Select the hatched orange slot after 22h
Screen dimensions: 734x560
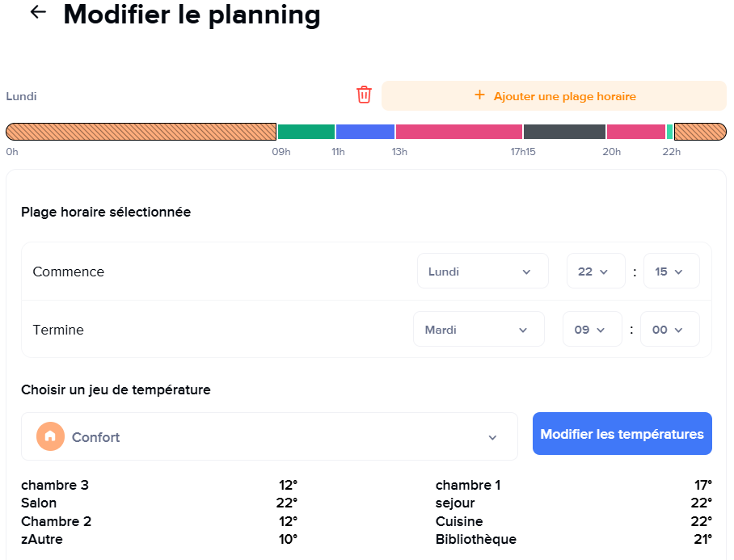tap(700, 132)
